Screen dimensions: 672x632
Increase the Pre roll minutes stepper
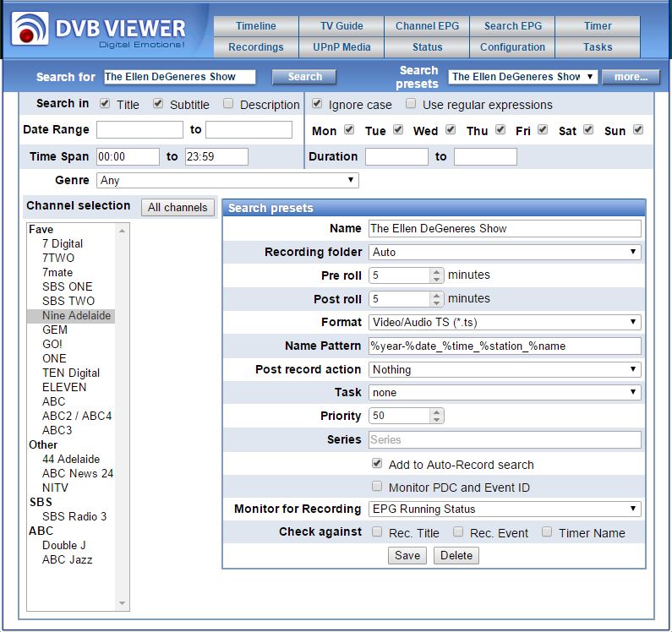tap(436, 271)
